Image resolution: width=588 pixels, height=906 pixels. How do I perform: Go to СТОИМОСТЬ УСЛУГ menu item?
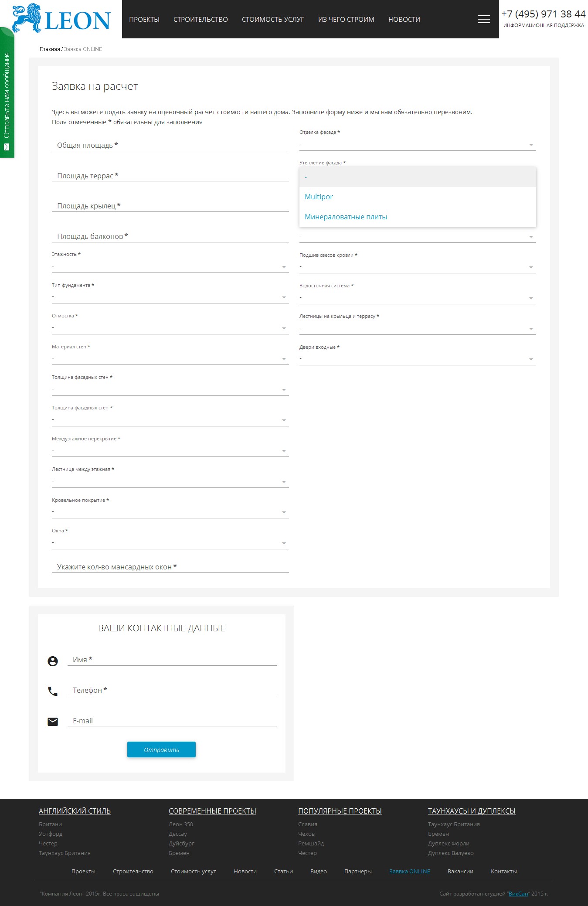273,20
